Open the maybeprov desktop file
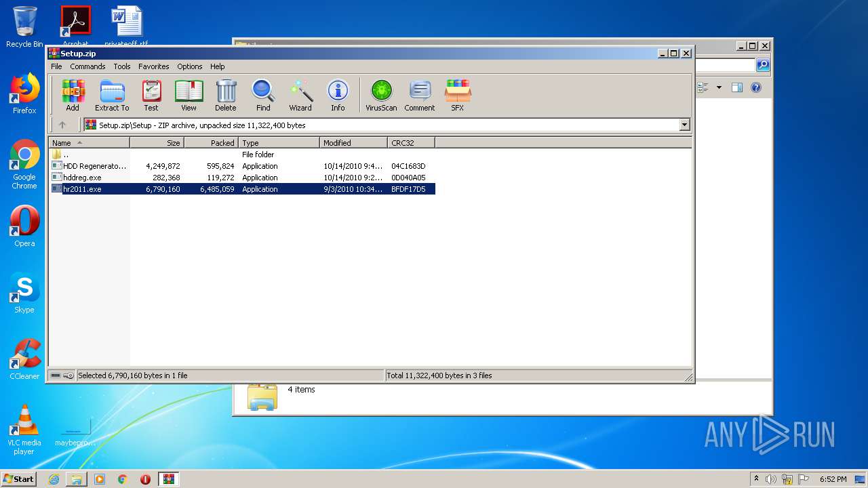868x488 pixels. pyautogui.click(x=75, y=431)
